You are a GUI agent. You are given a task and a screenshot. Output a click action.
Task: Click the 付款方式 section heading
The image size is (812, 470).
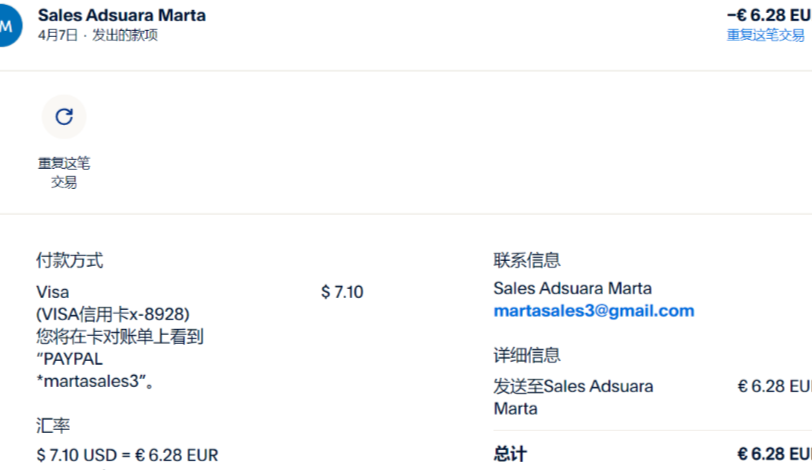click(x=69, y=261)
